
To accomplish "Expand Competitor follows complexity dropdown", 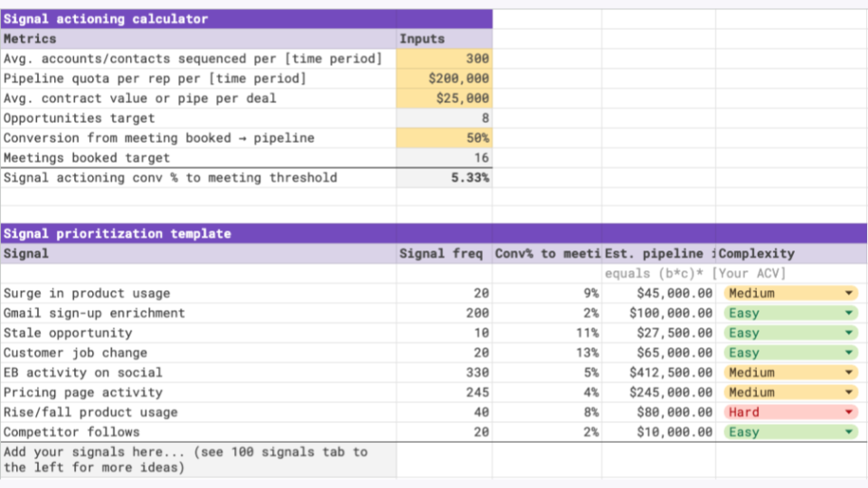I will point(849,432).
